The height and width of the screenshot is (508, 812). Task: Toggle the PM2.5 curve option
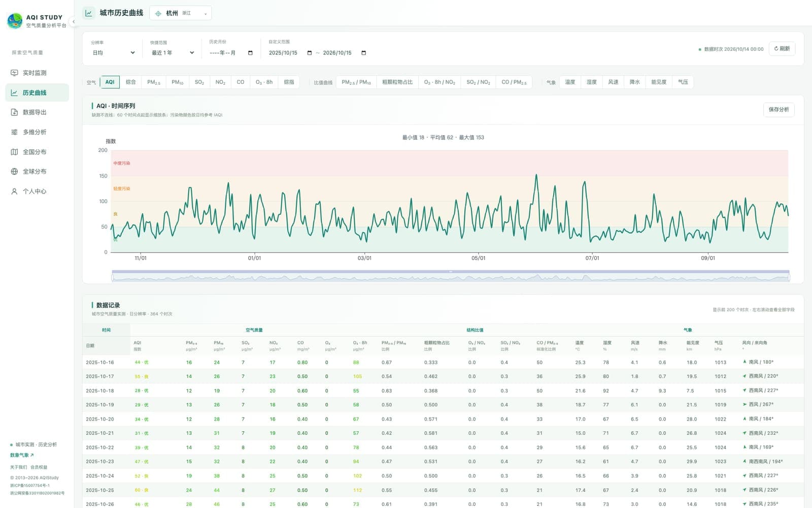154,82
